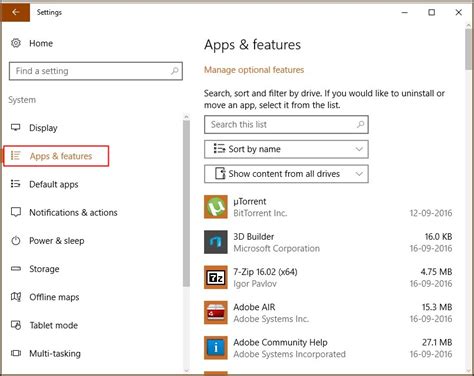474x376 pixels.
Task: Open Display settings
Action: click(43, 128)
